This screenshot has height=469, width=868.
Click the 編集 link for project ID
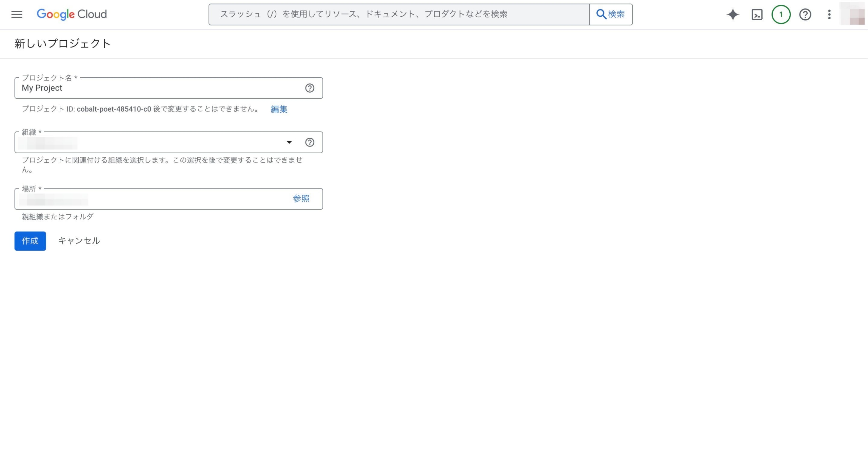pos(279,109)
